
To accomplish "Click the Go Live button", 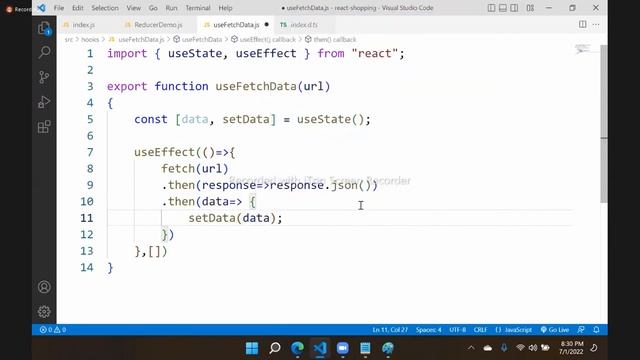I will tap(555, 330).
